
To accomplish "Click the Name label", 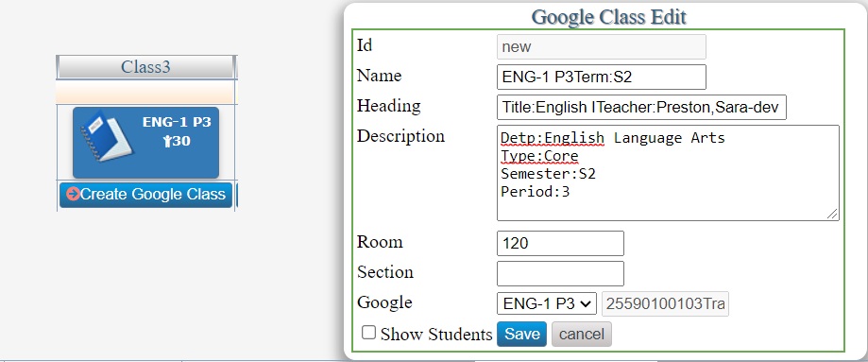I will click(x=379, y=76).
